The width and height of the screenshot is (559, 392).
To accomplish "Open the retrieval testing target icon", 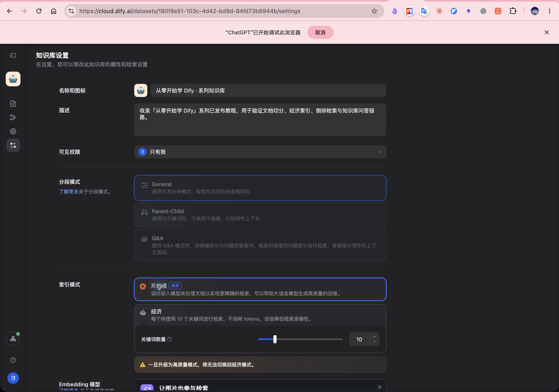I will 13,132.
